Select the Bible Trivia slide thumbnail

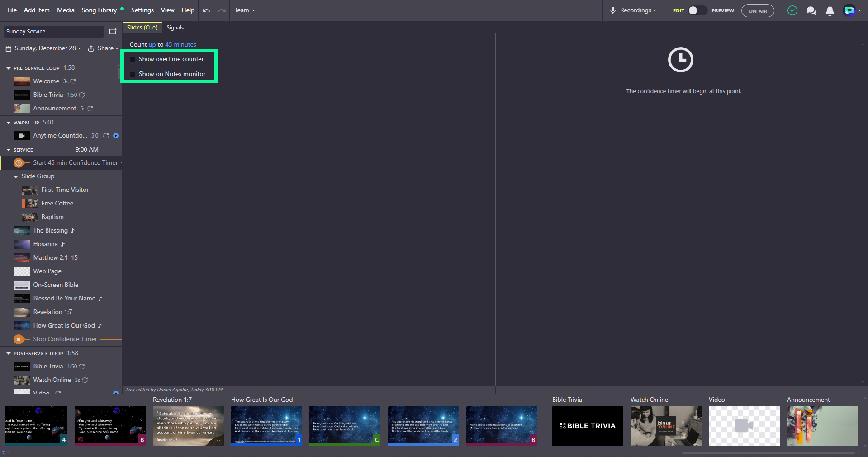588,426
